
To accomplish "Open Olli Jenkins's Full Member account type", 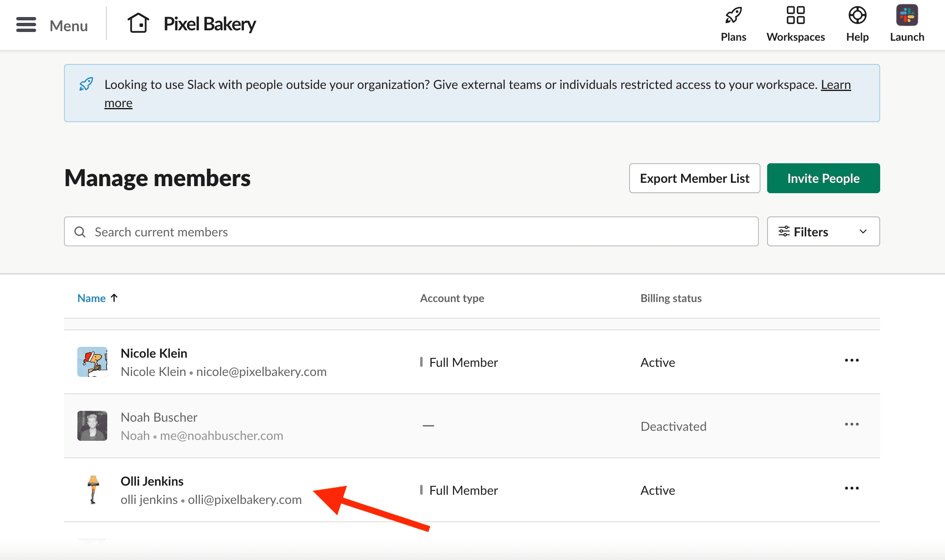I will pyautogui.click(x=463, y=491).
